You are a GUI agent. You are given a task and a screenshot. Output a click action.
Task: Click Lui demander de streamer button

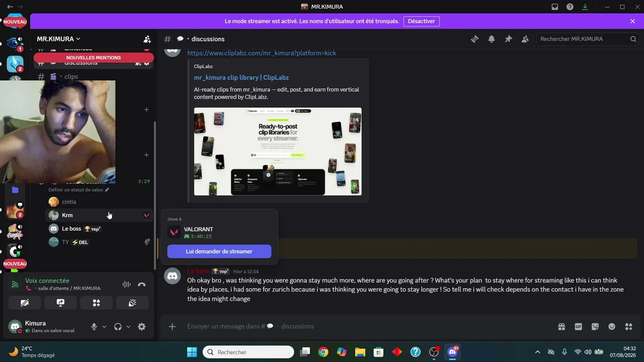pos(219,251)
